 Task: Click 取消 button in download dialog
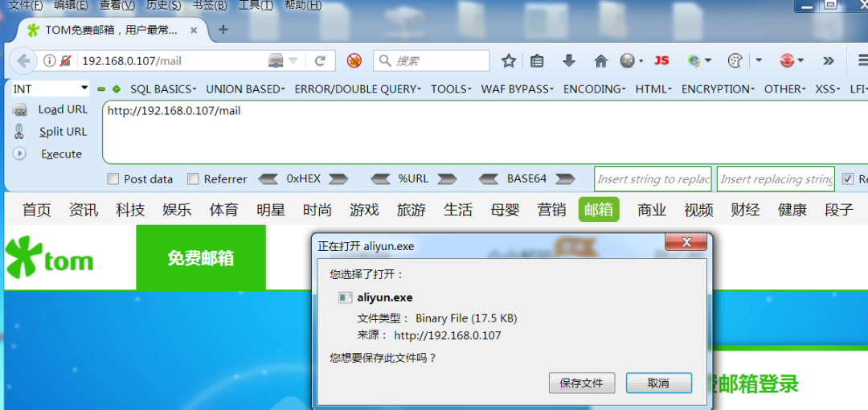point(659,383)
